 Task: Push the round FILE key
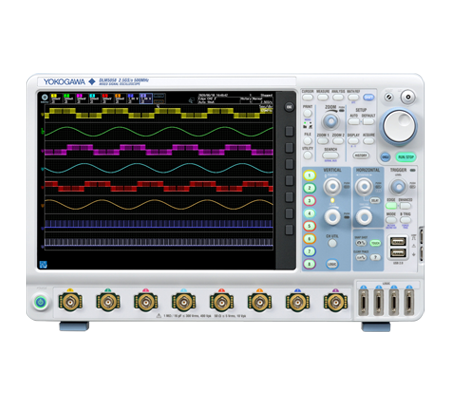tap(308, 141)
